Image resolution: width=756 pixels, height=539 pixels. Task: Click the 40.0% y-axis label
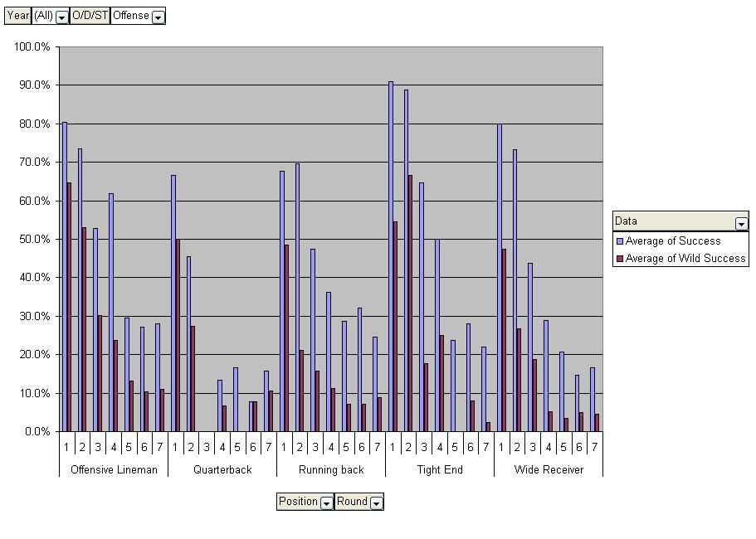35,278
